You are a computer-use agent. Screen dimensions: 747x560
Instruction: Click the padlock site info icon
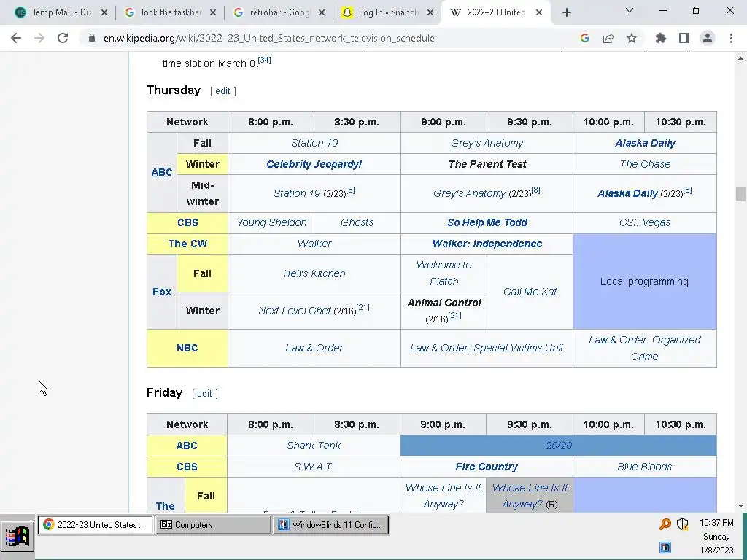[x=92, y=38]
